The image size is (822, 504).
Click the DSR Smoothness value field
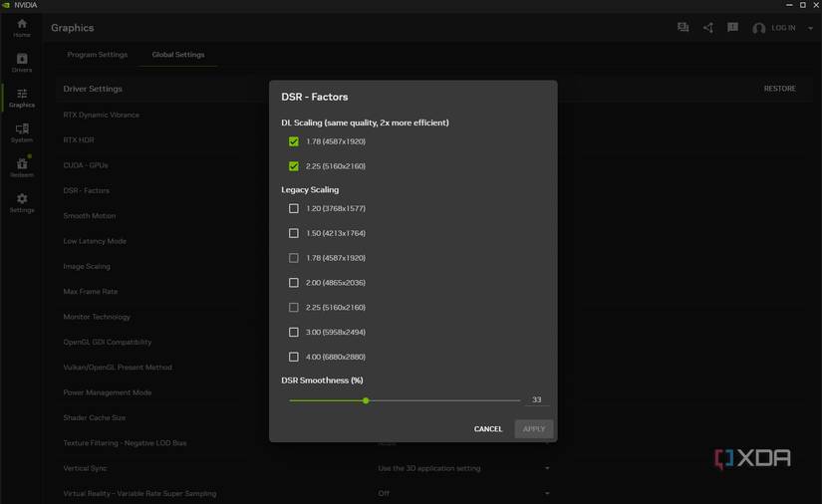click(537, 399)
